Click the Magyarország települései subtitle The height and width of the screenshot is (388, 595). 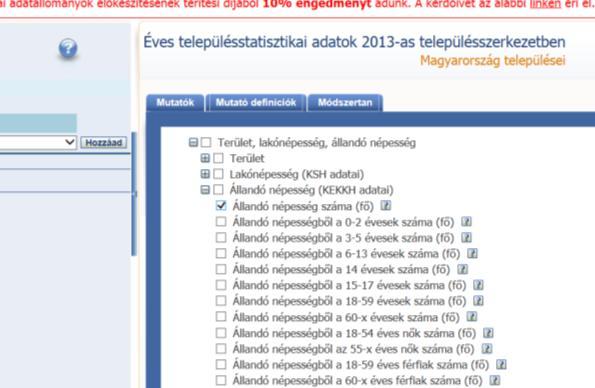click(x=493, y=61)
